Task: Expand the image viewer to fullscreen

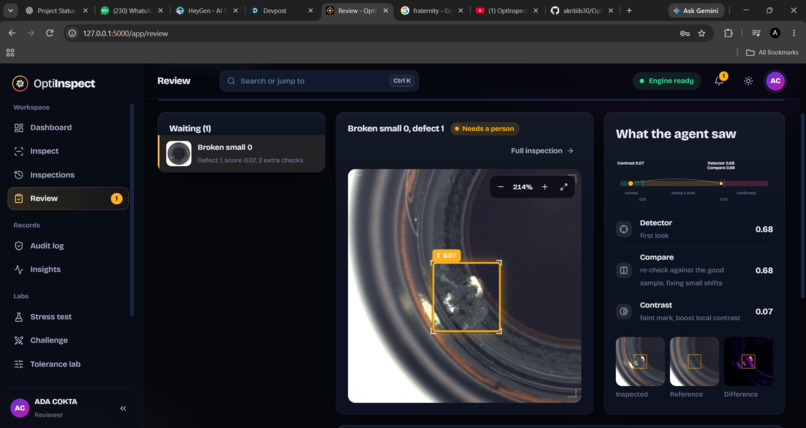Action: pyautogui.click(x=564, y=187)
